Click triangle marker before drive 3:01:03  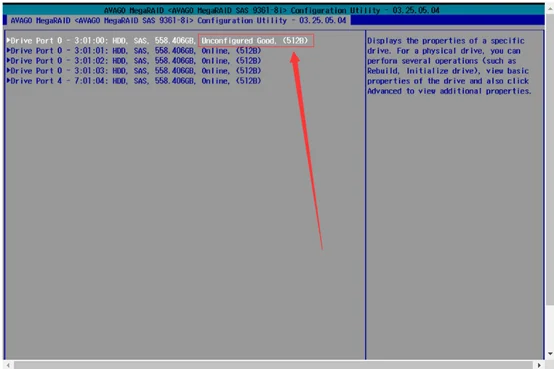[8, 70]
